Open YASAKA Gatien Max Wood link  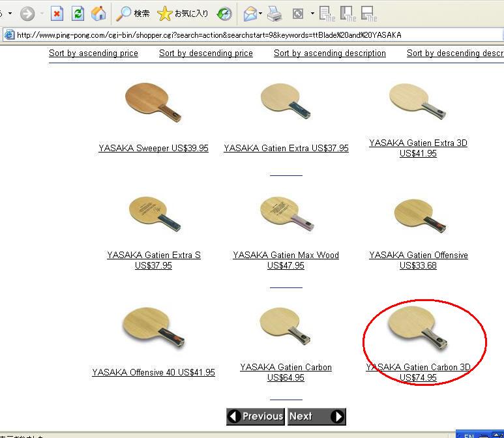click(x=286, y=260)
